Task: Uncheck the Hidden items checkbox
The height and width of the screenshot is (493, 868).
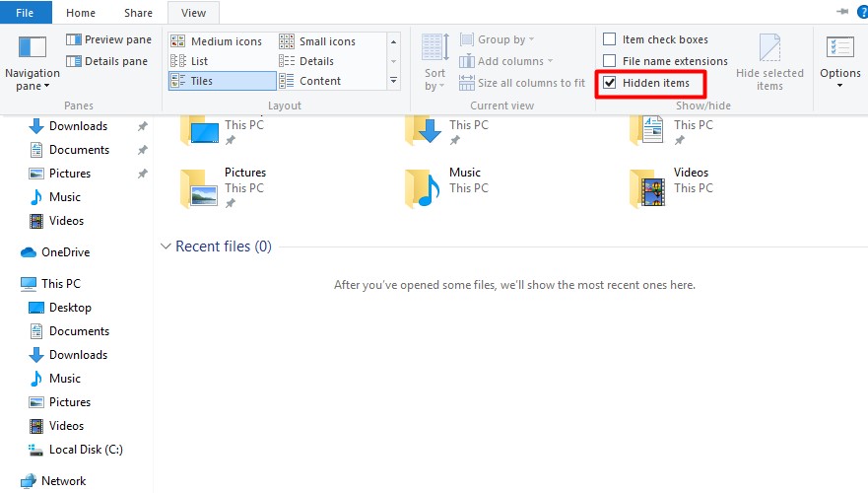Action: pyautogui.click(x=610, y=83)
